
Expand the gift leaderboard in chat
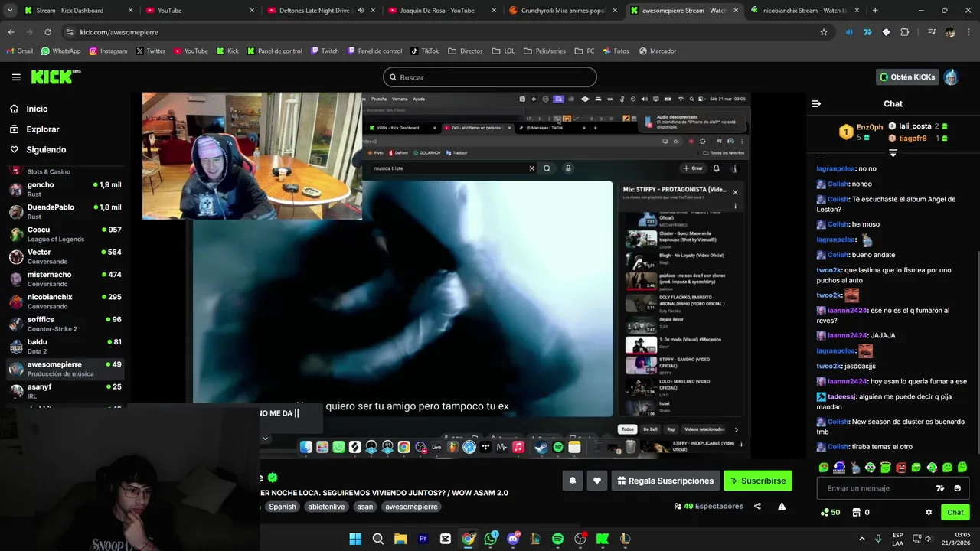pos(893,152)
